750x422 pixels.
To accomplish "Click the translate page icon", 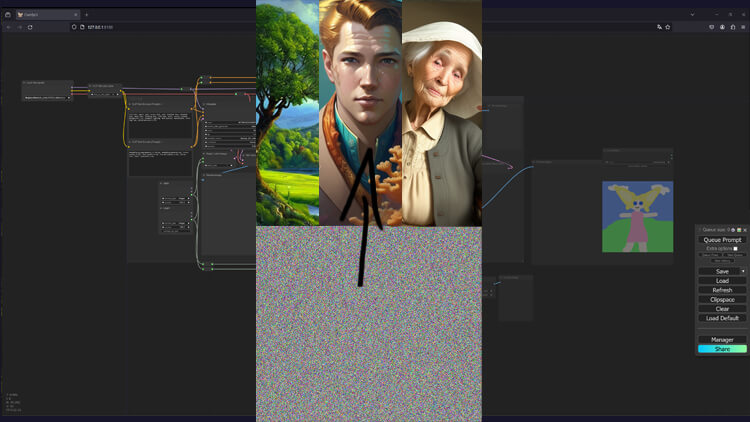I will click(x=657, y=27).
